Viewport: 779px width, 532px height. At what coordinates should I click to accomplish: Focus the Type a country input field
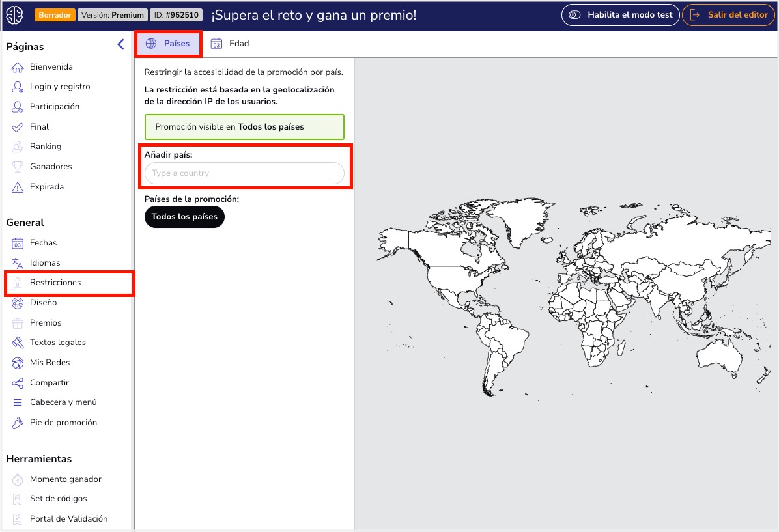point(244,173)
